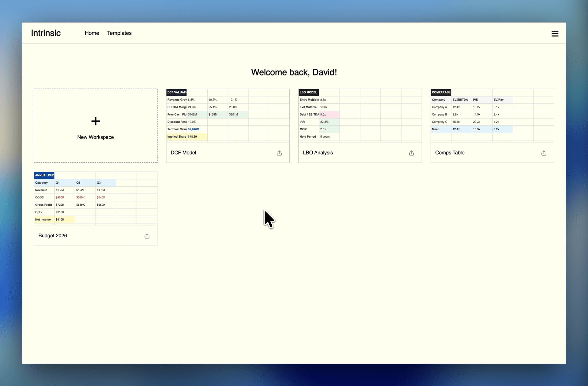The image size is (588, 386).
Task: Click the DCF Model spreadsheet preview
Action: 228,114
